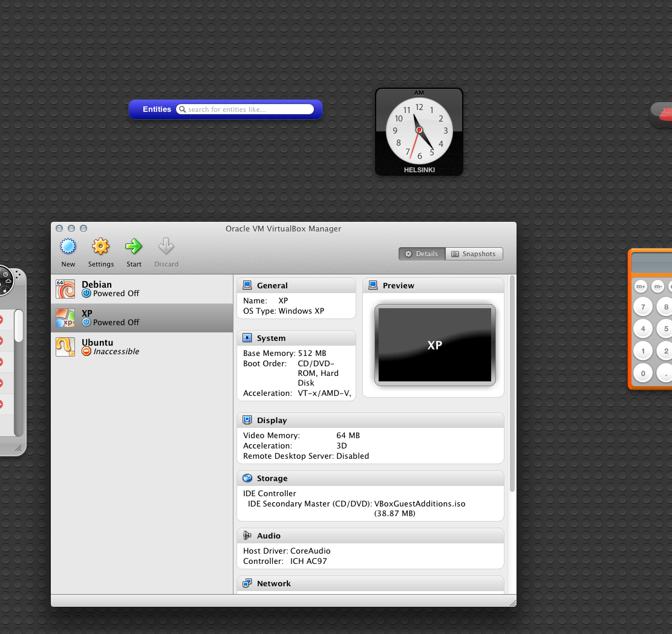Click the XP preview thumbnail
Image resolution: width=672 pixels, height=634 pixels.
pos(434,345)
